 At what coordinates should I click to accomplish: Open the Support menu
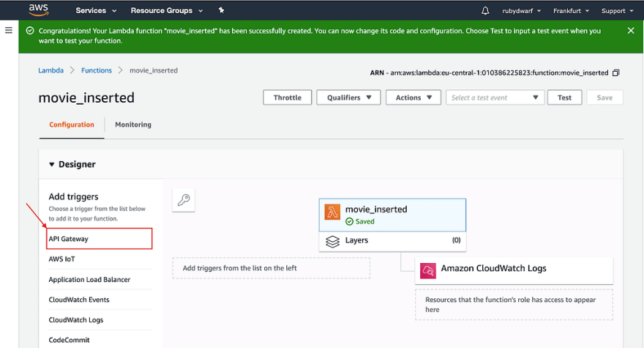pyautogui.click(x=618, y=11)
